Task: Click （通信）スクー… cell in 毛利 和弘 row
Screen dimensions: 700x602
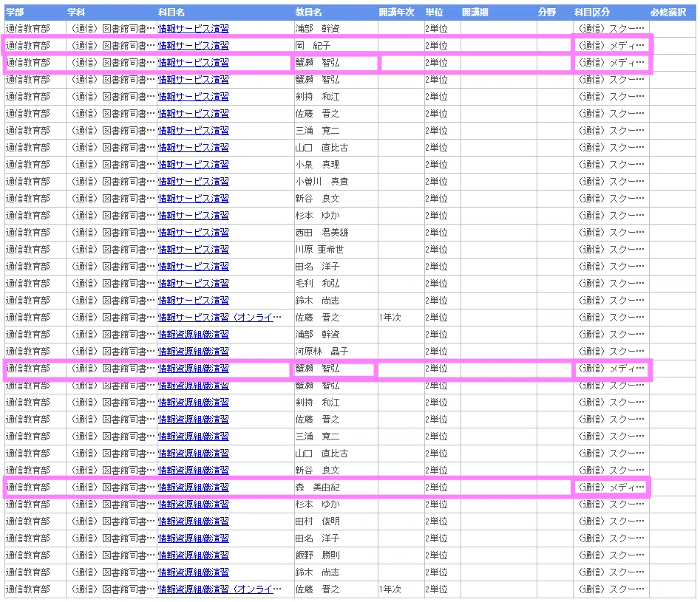Action: coord(611,284)
